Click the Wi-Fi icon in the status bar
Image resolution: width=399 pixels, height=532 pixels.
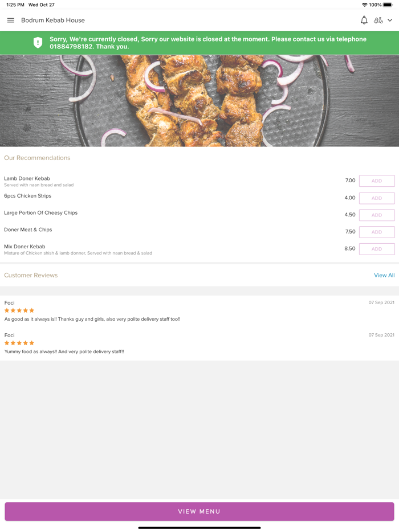(x=365, y=4)
